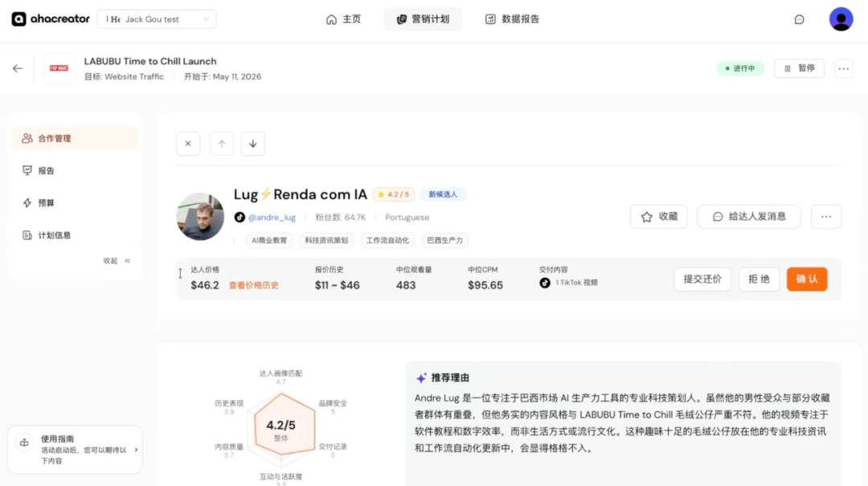The height and width of the screenshot is (486, 868).
Task: Close the creator detail panel
Action: (188, 144)
